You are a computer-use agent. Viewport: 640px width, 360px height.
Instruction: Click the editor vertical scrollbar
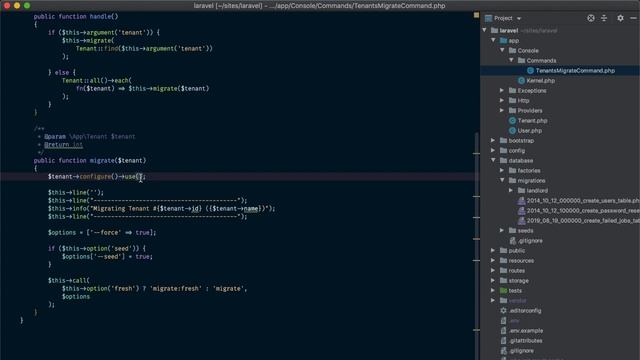[476, 245]
